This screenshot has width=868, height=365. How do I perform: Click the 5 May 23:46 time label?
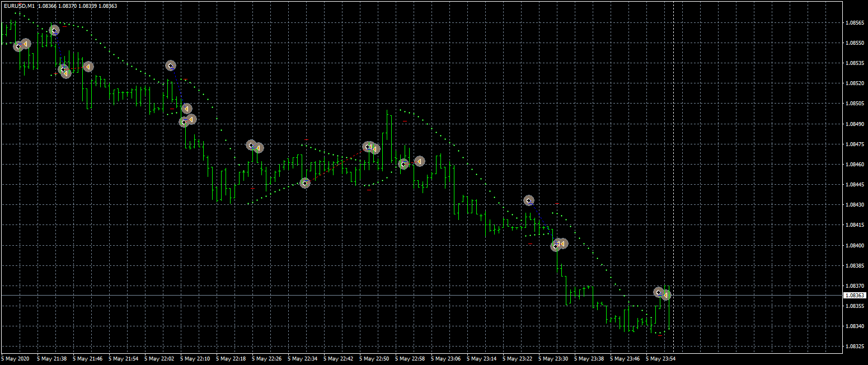pos(625,358)
